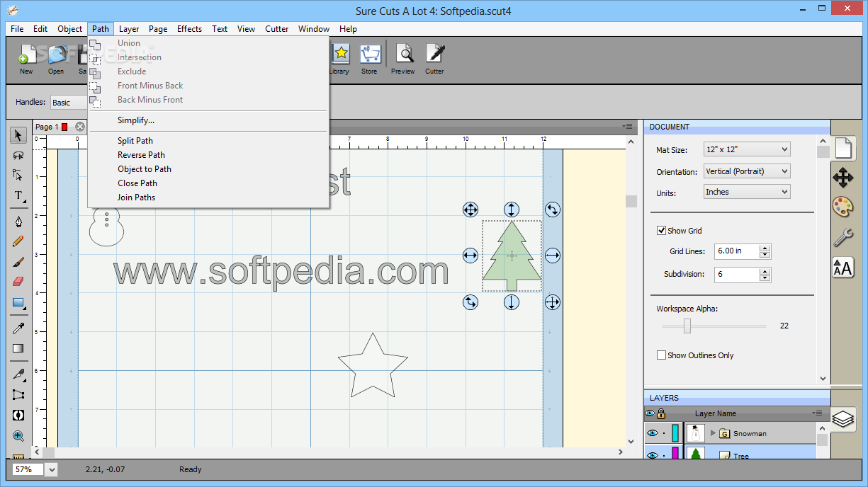Select the arrow Selection tool
The width and height of the screenshot is (868, 487).
coord(18,135)
